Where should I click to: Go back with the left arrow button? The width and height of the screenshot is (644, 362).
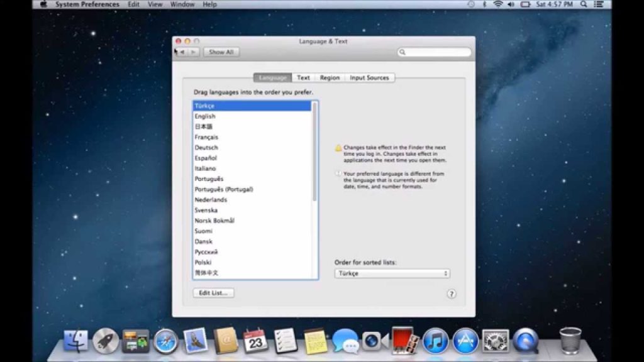point(182,52)
